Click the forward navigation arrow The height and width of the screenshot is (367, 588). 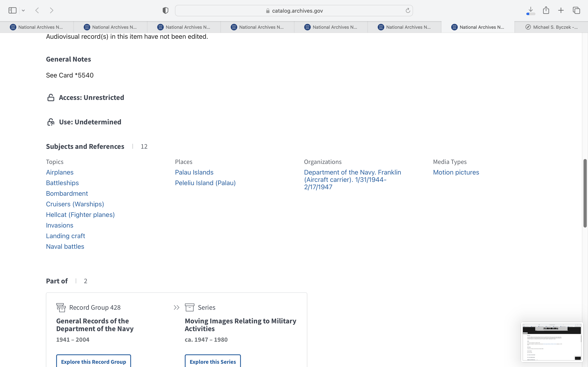coord(51,10)
